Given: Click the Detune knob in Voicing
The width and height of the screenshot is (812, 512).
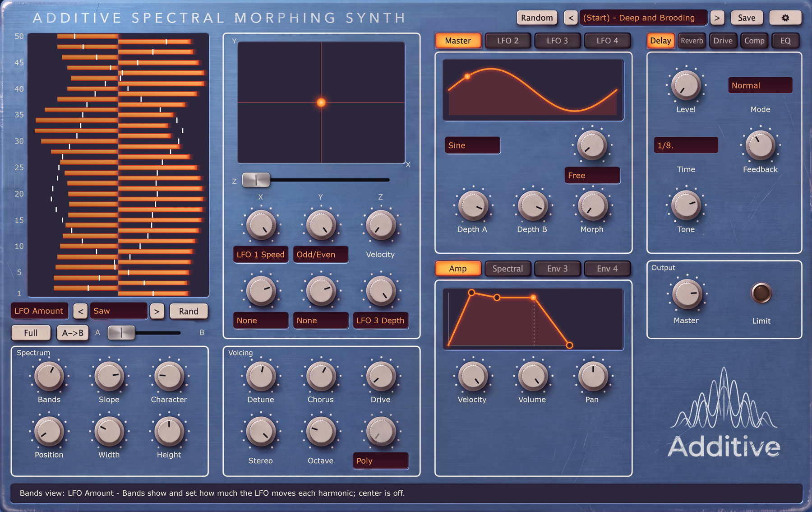Looking at the screenshot, I should [260, 376].
